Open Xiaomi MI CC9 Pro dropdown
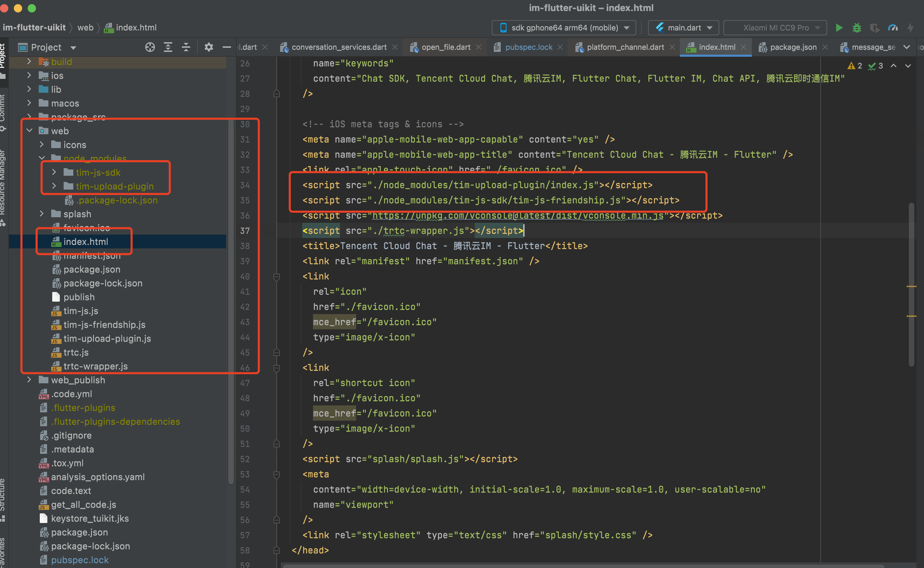The height and width of the screenshot is (568, 924). [x=775, y=28]
